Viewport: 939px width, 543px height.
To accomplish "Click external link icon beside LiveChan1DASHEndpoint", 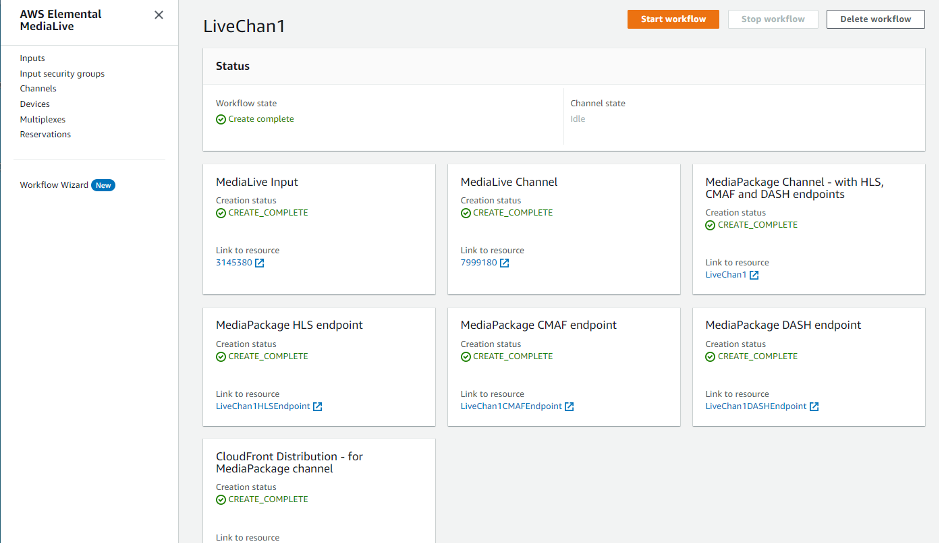I will click(814, 407).
